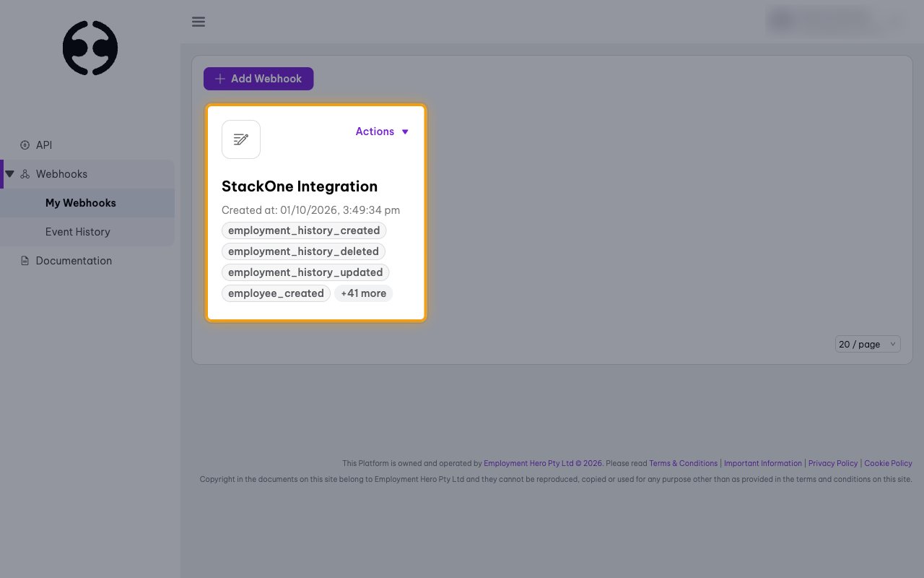The height and width of the screenshot is (578, 924).
Task: Click the API sidebar icon
Action: tap(25, 145)
